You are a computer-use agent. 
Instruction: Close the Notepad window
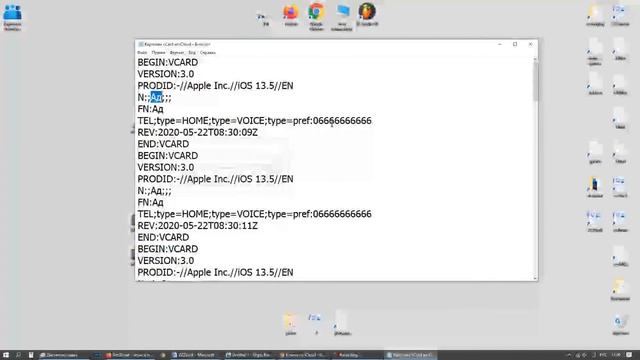[x=530, y=44]
